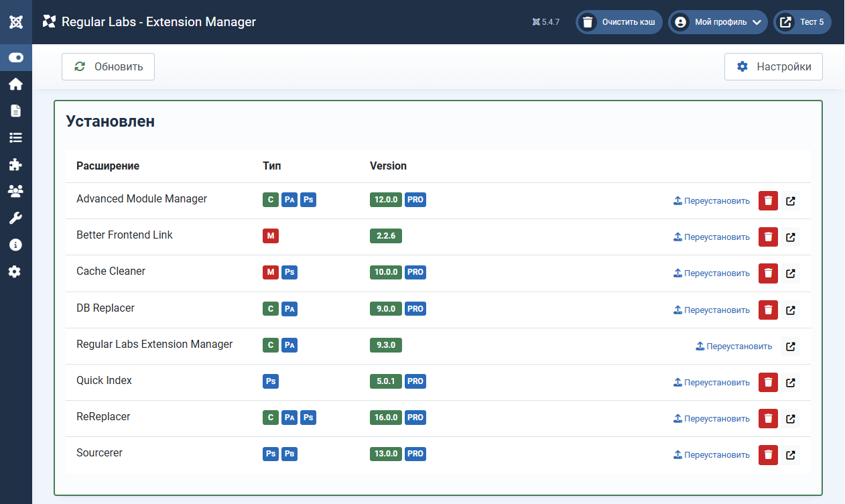This screenshot has height=504, width=845.
Task: Open Тест 5 site link
Action: 802,22
